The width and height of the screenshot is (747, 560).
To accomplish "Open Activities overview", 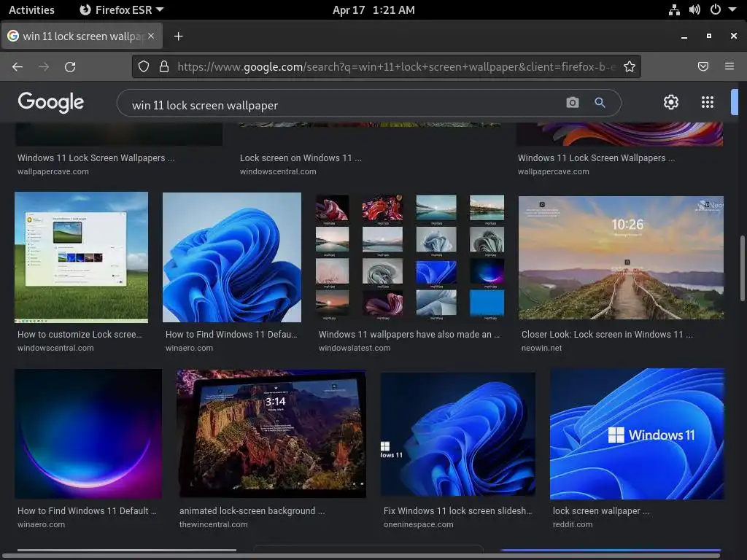I will click(x=31, y=10).
